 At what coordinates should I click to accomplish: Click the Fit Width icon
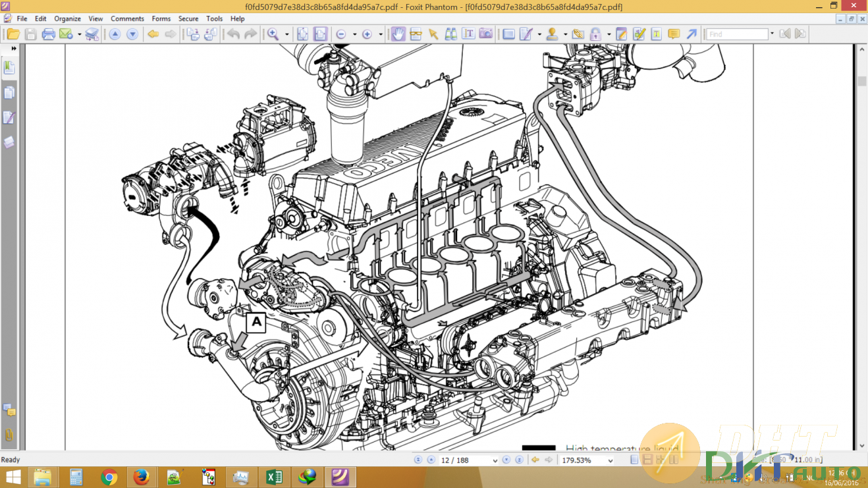(x=320, y=34)
